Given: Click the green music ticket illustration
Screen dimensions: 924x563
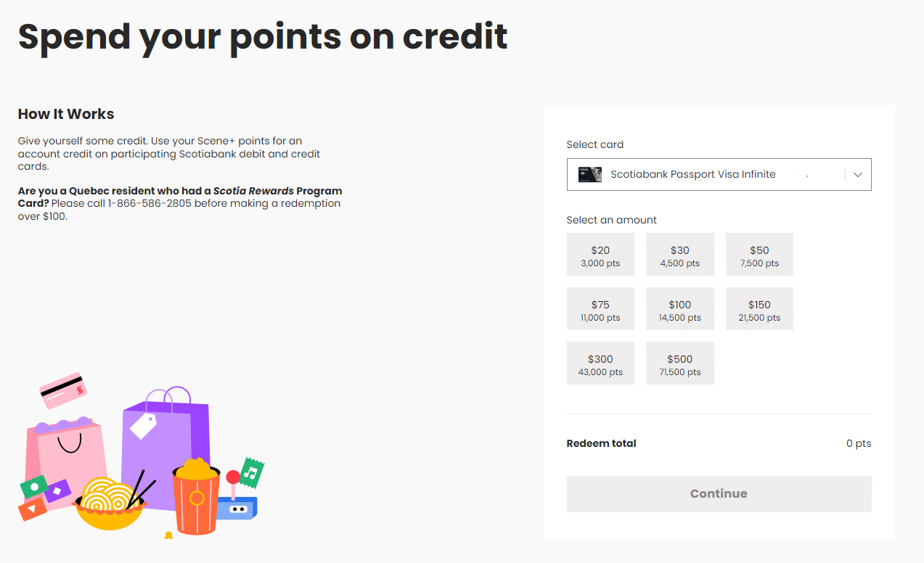Looking at the screenshot, I should coord(251,473).
